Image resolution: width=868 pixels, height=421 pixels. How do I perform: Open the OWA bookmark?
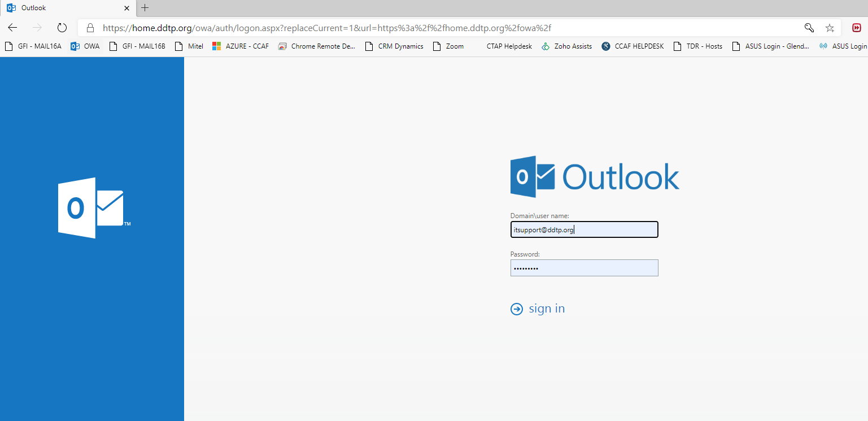pos(85,46)
